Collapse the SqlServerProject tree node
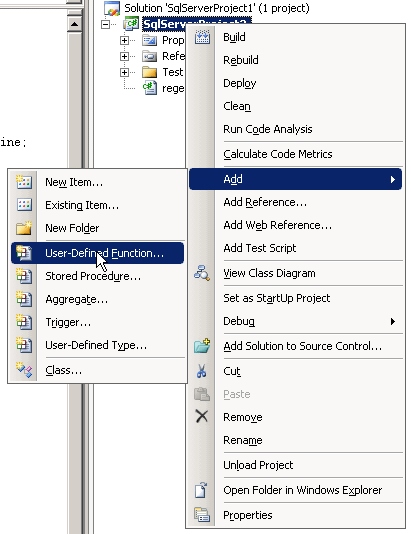This screenshot has width=411, height=534. coord(106,24)
